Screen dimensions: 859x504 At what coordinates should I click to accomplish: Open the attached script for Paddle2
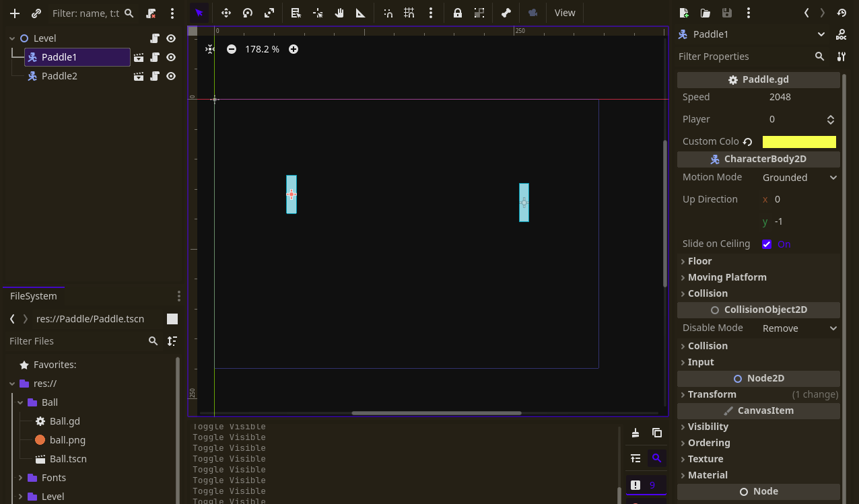pyautogui.click(x=154, y=76)
